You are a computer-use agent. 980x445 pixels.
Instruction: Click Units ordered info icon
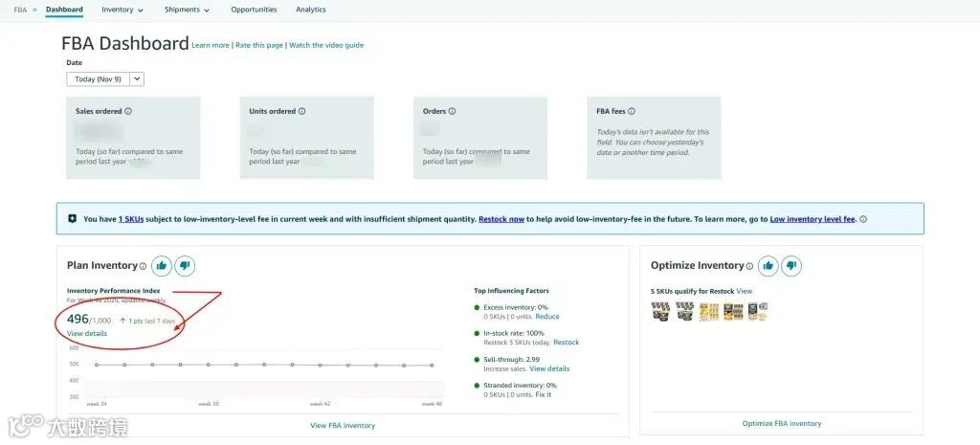point(301,111)
